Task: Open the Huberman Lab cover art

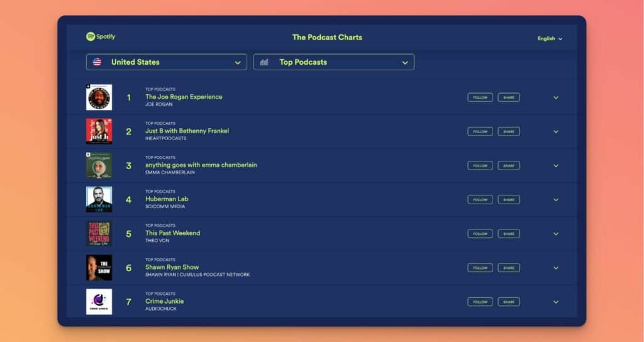Action: (99, 199)
